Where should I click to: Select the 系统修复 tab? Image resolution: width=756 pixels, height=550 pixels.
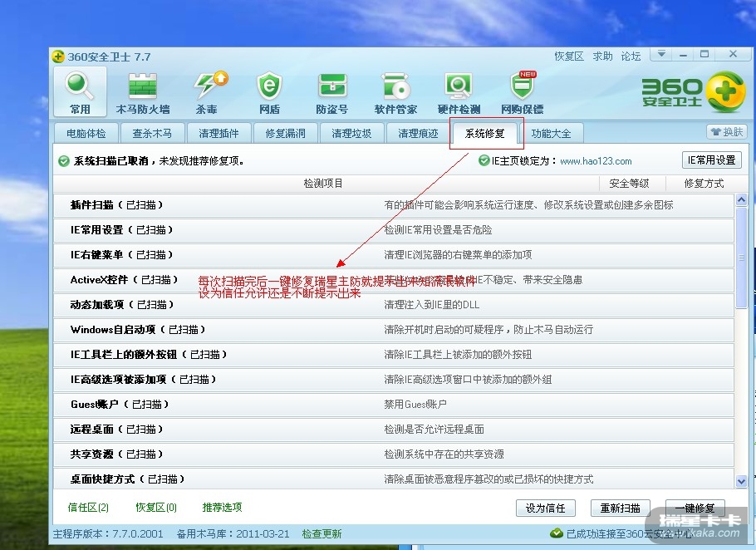[x=484, y=133]
